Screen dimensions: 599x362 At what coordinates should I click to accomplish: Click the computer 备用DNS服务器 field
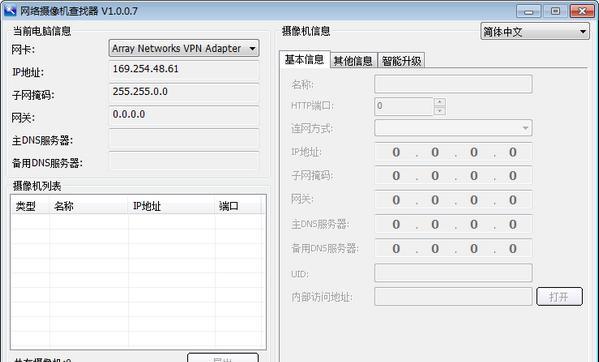click(184, 161)
